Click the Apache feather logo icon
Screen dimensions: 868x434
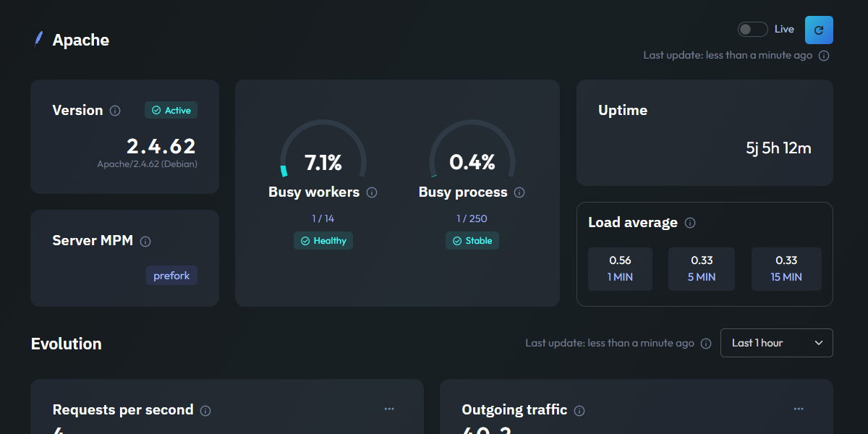coord(38,39)
